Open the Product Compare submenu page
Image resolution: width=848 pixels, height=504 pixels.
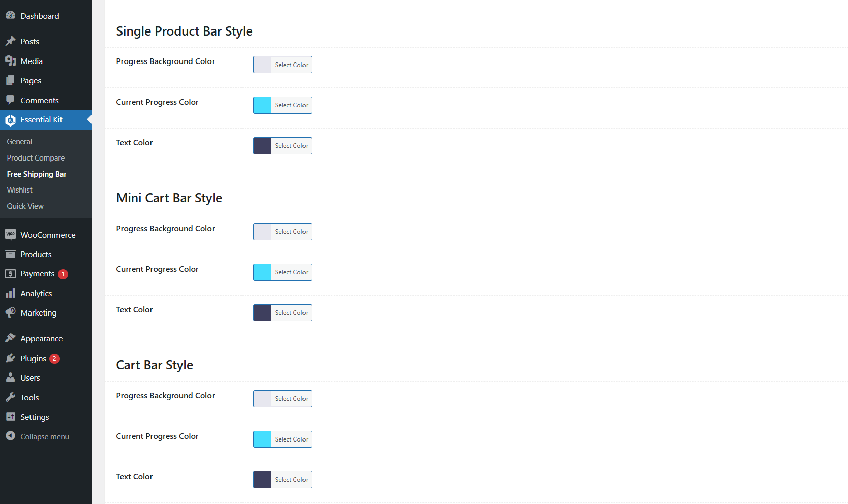pos(36,158)
